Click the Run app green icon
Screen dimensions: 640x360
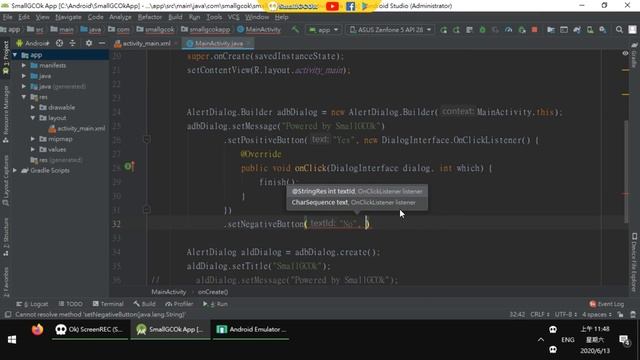tap(443, 30)
